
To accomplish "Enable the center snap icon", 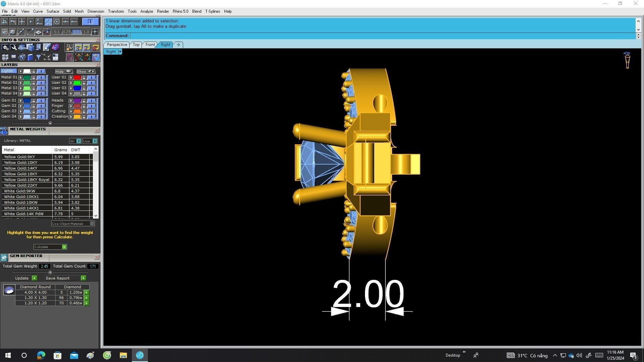I will coord(57,22).
